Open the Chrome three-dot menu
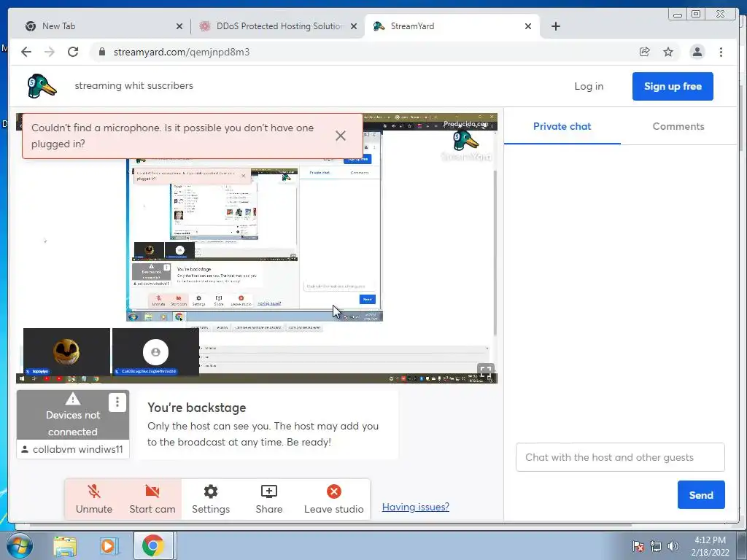The image size is (747, 560). point(721,52)
